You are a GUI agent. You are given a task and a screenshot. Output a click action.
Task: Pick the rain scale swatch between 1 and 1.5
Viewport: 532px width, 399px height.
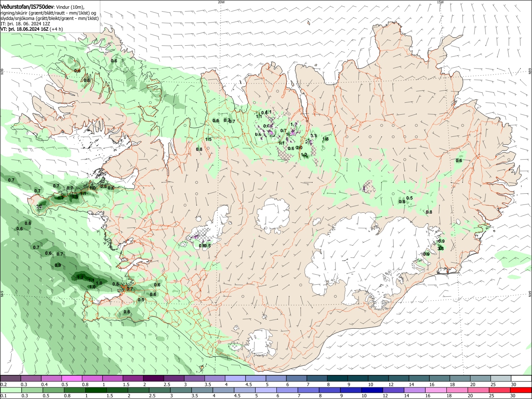click(96, 390)
